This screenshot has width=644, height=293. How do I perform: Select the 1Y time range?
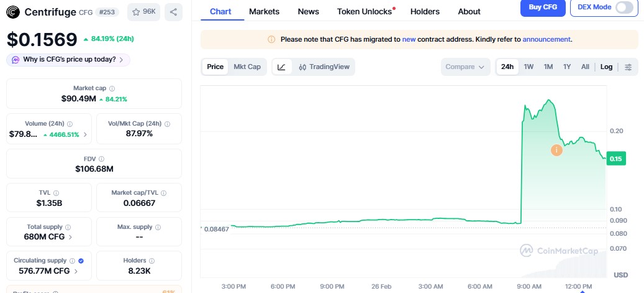click(567, 67)
